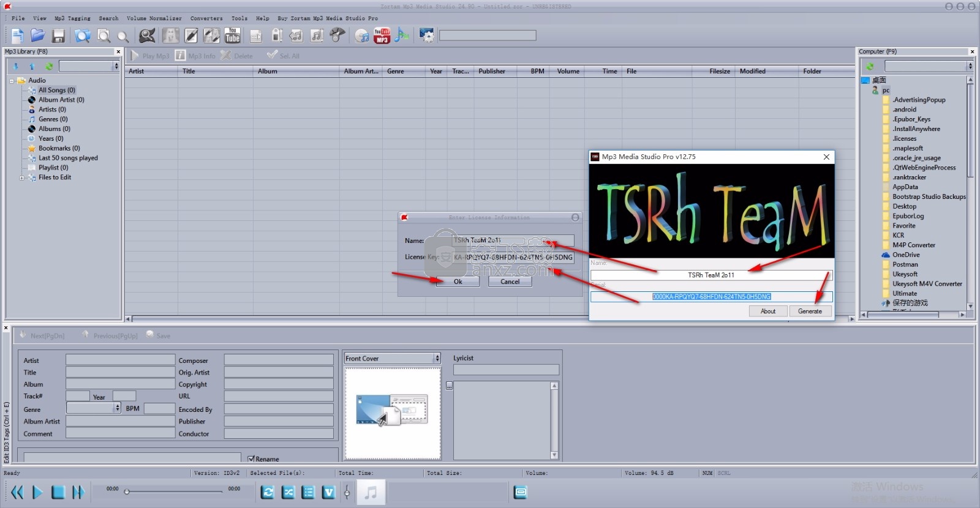Click the mini player icon

click(x=521, y=492)
